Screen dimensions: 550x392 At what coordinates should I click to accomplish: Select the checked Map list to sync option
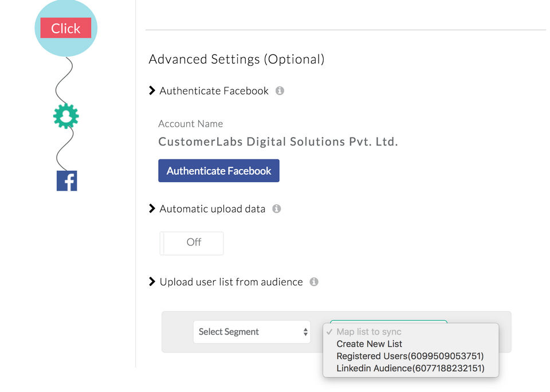pyautogui.click(x=368, y=332)
